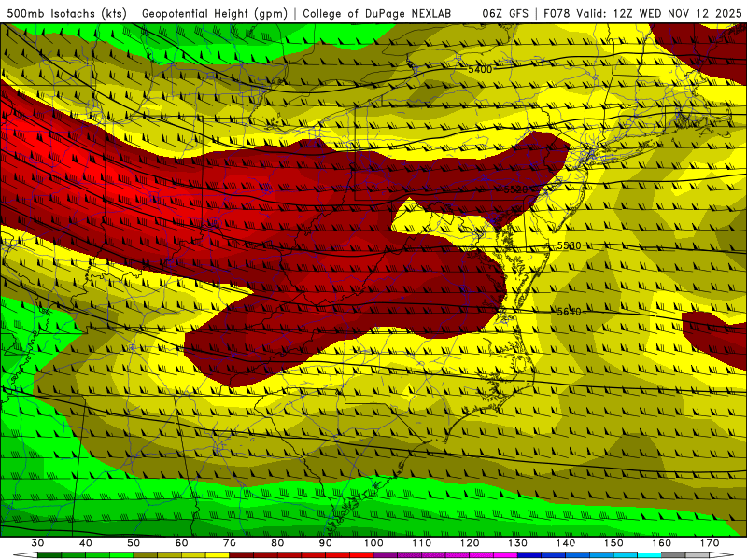Click the 160 value on the color scale
Screen dimensions: 747x560
662,543
